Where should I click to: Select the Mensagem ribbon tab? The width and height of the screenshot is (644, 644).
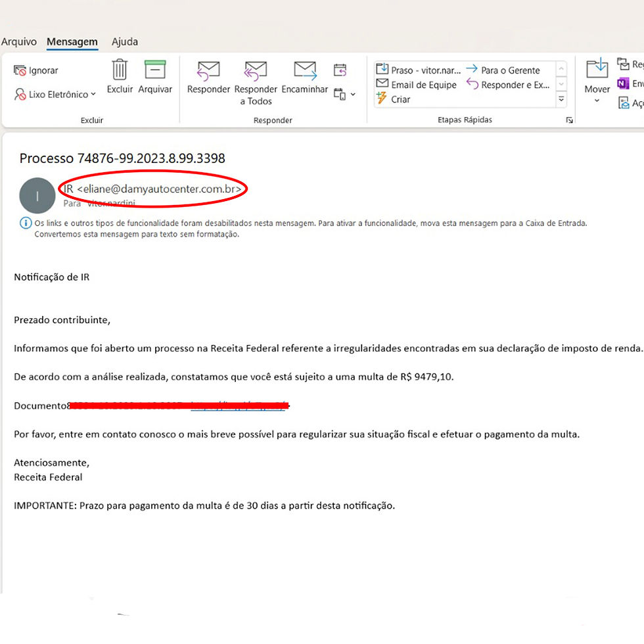point(72,42)
